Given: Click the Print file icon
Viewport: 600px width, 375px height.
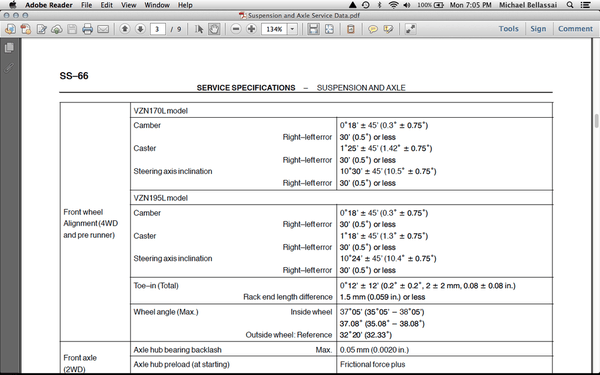Looking at the screenshot, I should [87, 29].
